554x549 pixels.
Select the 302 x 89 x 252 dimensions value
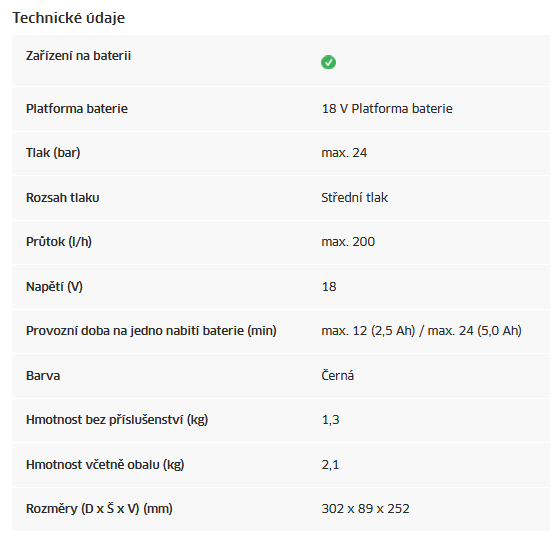pos(365,509)
